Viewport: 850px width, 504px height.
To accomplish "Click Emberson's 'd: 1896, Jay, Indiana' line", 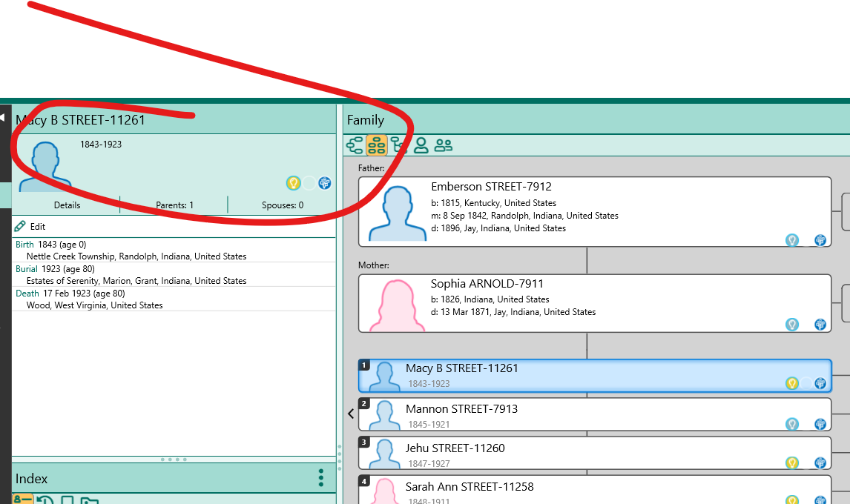I will tap(498, 228).
